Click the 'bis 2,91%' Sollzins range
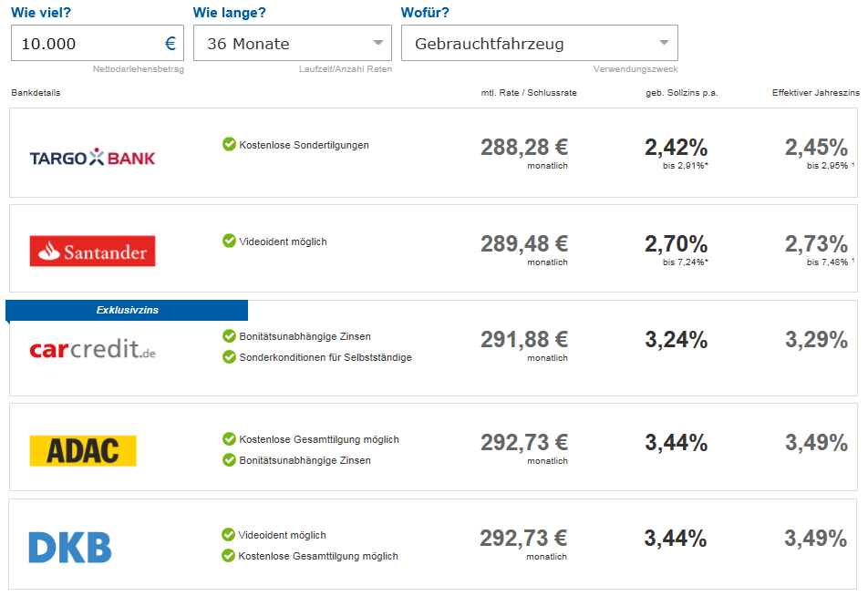 click(686, 166)
